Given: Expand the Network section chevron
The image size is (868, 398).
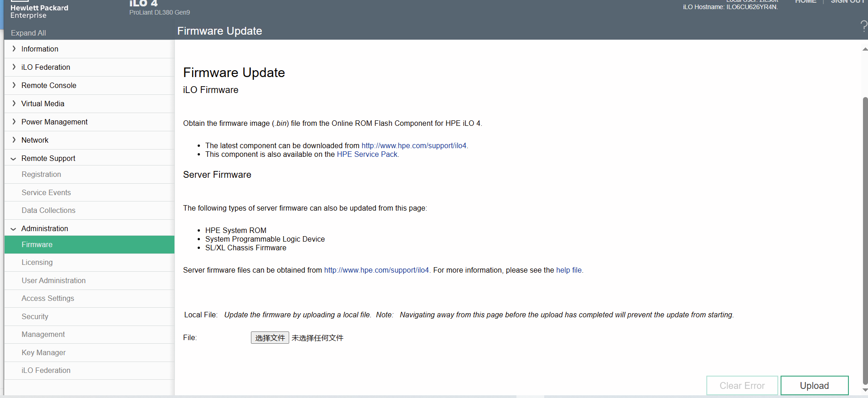Looking at the screenshot, I should 14,140.
